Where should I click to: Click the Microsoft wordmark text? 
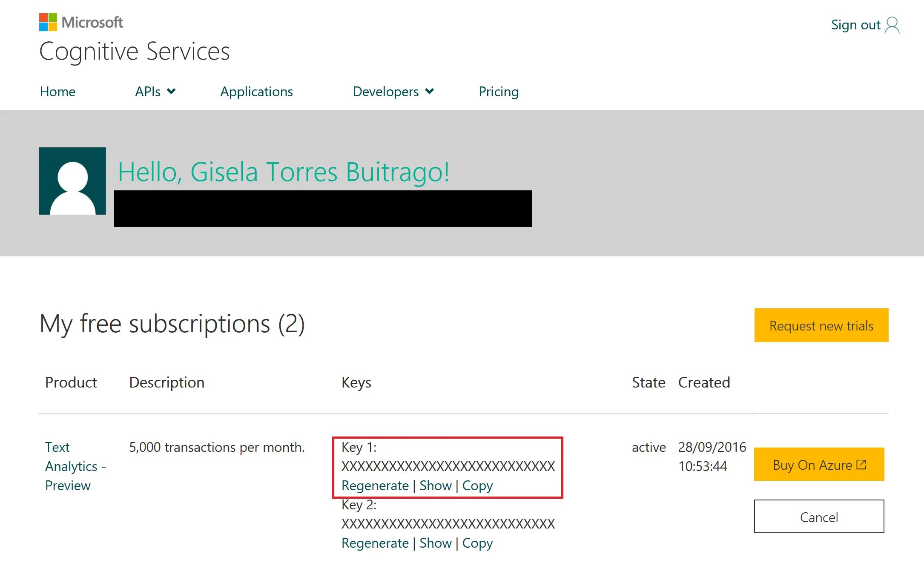(92, 22)
